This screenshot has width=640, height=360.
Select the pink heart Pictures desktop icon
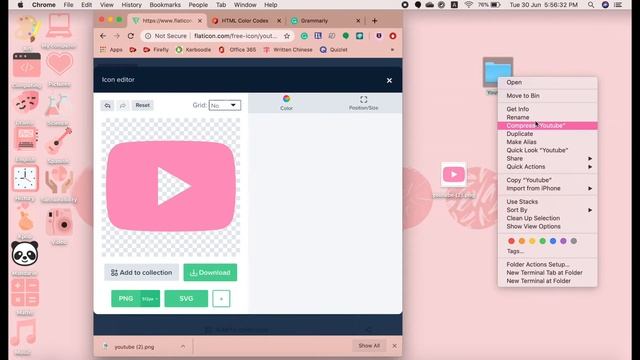tap(60, 64)
